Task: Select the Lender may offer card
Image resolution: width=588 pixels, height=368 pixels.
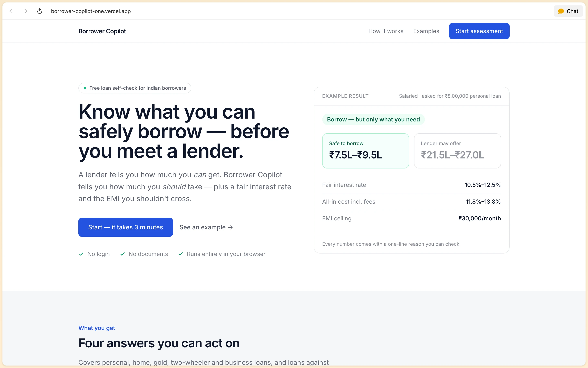Action: tap(457, 151)
